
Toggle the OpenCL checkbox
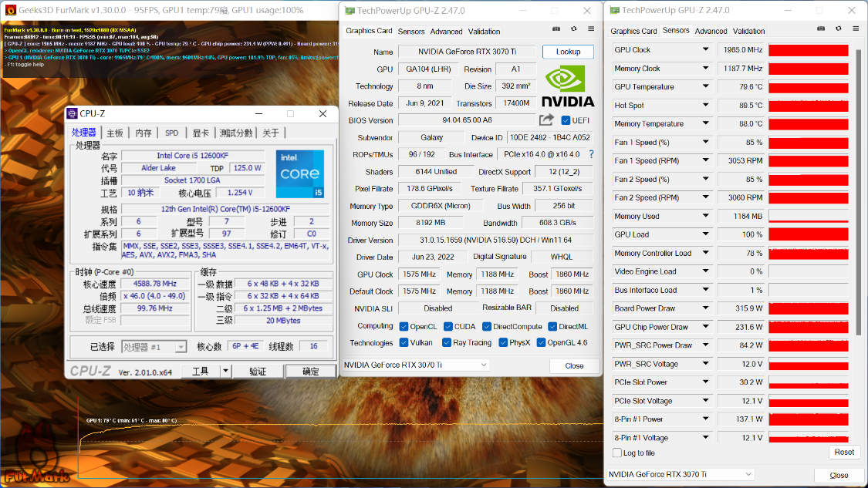coord(404,326)
